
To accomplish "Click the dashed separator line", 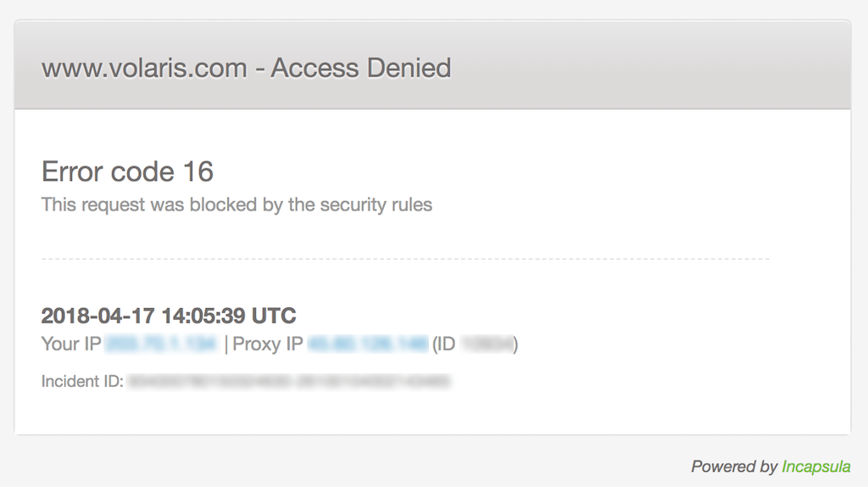I will [405, 259].
